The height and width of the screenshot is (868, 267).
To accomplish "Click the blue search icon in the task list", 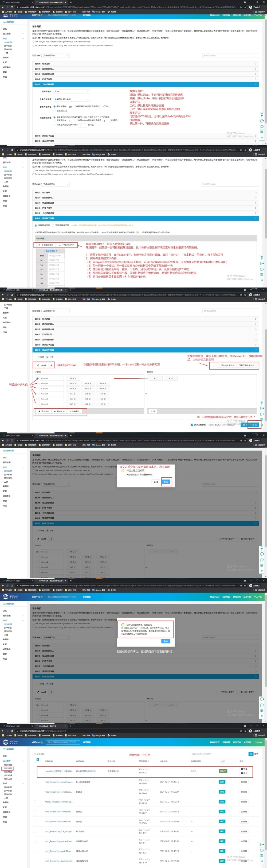I will click(x=251, y=754).
